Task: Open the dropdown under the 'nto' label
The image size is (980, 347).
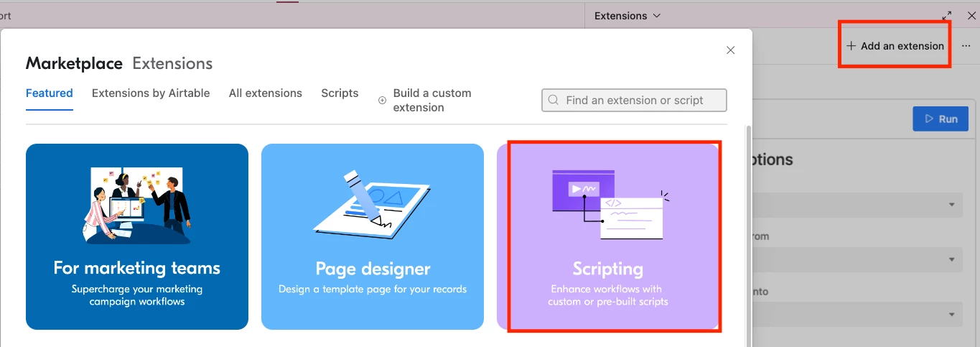Action: point(857,314)
